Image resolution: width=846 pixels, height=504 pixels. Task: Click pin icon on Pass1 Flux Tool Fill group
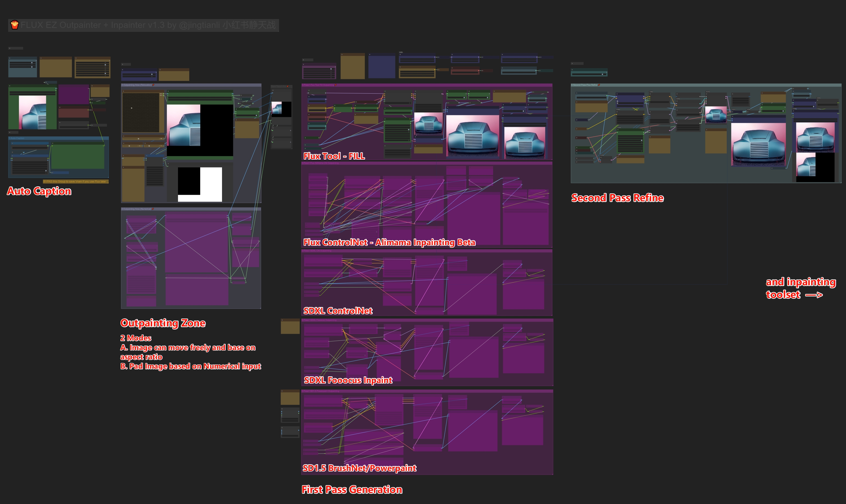point(335,85)
